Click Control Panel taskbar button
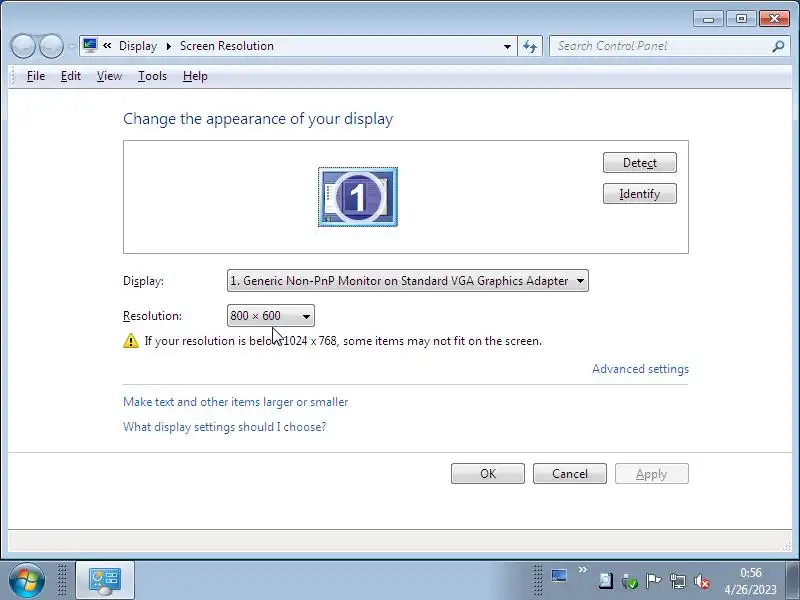Viewport: 800px width, 600px height. click(x=105, y=581)
